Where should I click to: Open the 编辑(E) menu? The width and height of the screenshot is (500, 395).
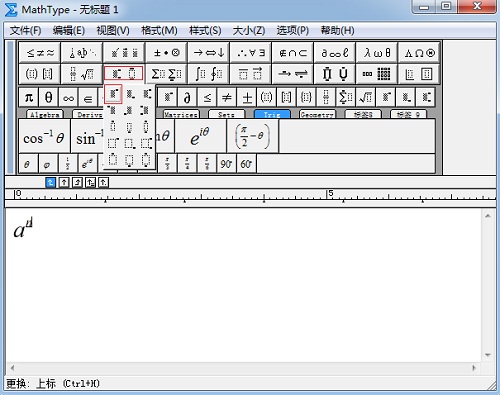[x=68, y=30]
